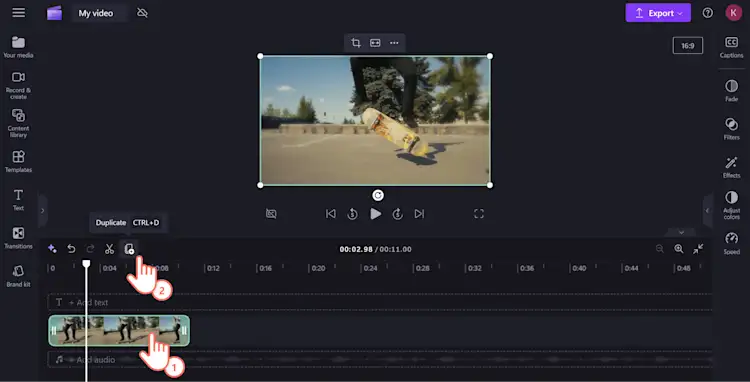
Task: Fit the timeline to screen
Action: pyautogui.click(x=698, y=249)
